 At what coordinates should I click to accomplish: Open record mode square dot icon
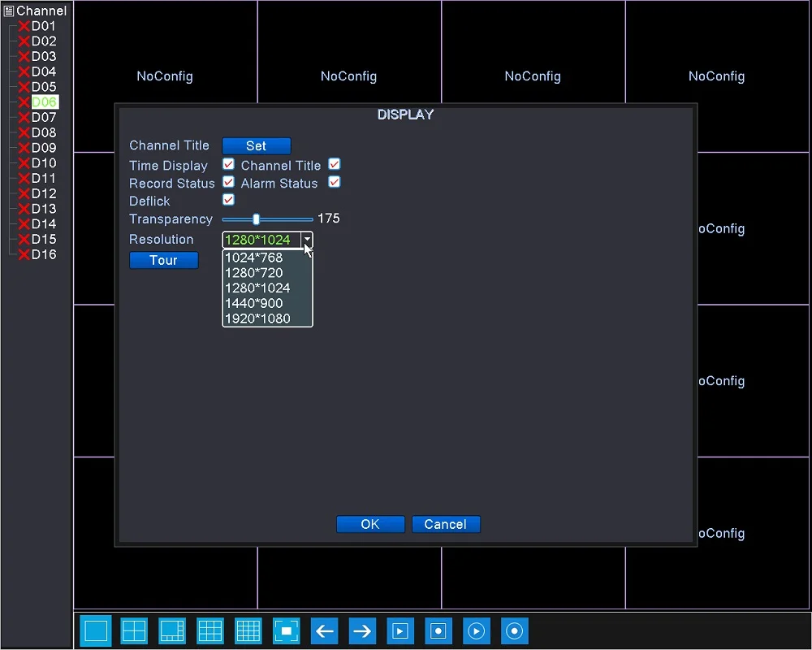coord(438,630)
